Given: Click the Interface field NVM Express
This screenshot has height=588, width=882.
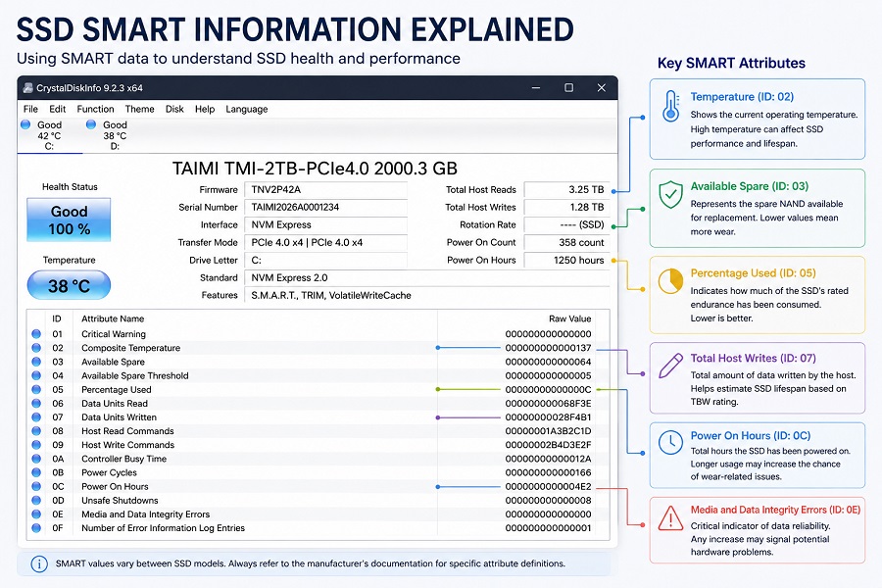Looking at the screenshot, I should pos(325,224).
